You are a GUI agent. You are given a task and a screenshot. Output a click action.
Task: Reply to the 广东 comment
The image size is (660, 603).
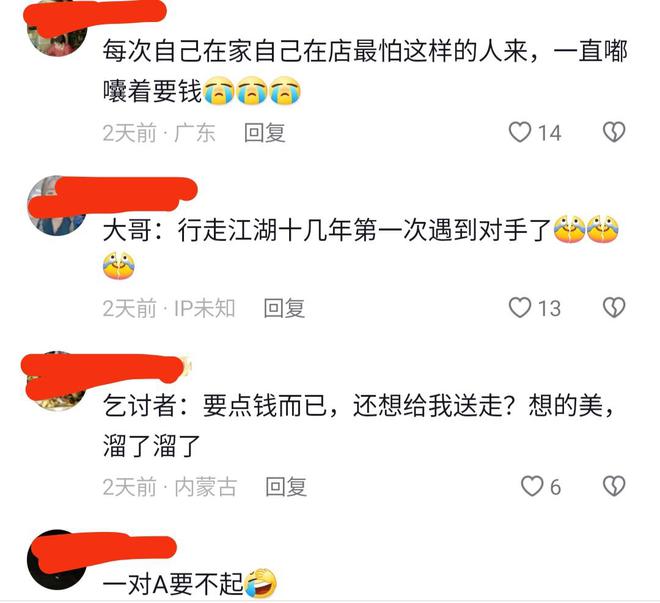pos(265,133)
